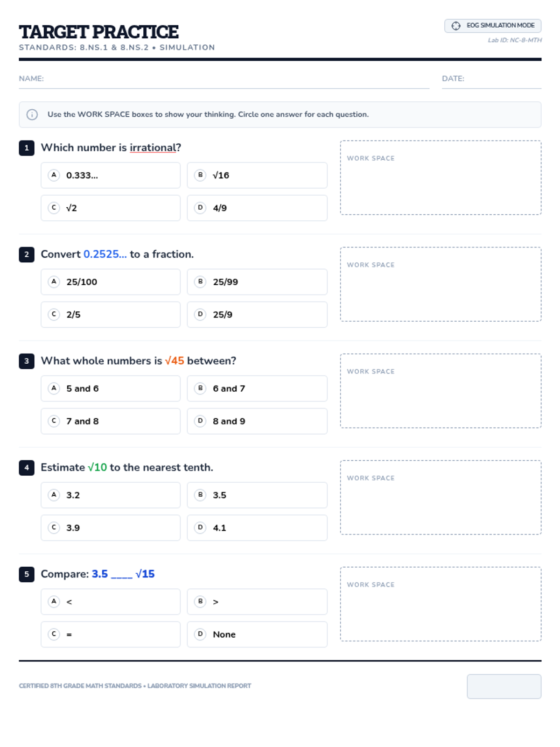
Task: Select option B '6 and 7'
Action: (x=257, y=388)
